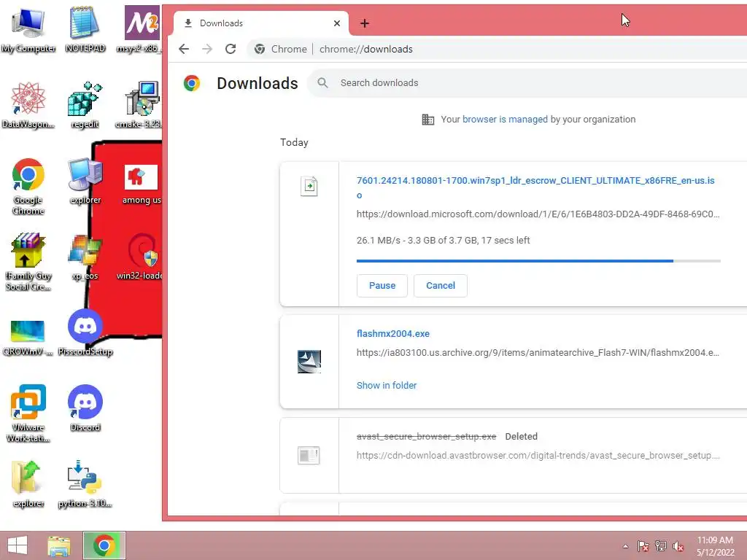Pause the Windows 7 ISO download
747x560 pixels.
tap(382, 286)
